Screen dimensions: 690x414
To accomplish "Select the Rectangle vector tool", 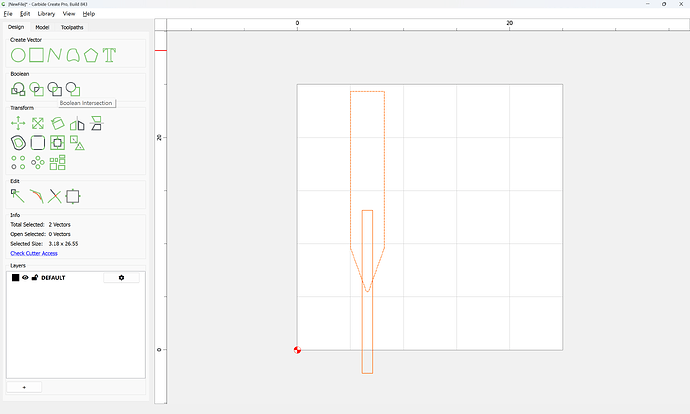I will click(x=37, y=55).
